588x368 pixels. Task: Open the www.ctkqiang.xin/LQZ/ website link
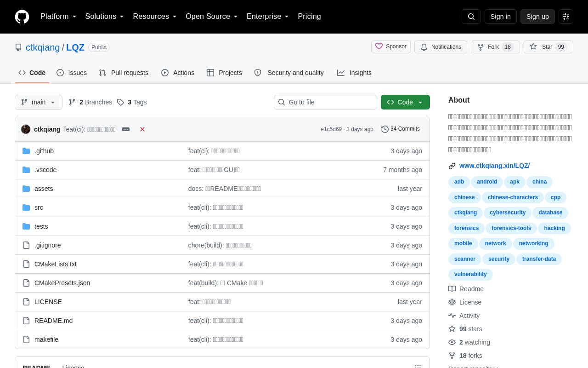coord(494,166)
